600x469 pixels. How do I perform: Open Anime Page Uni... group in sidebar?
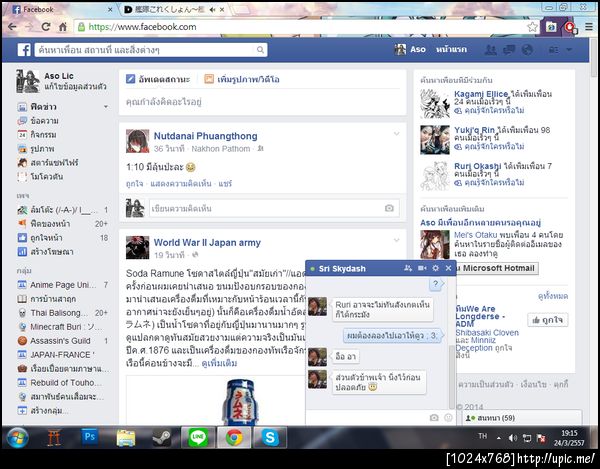tap(63, 285)
